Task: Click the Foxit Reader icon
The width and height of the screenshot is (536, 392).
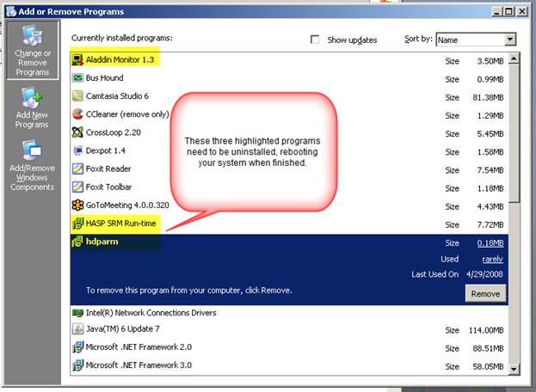Action: click(x=77, y=168)
